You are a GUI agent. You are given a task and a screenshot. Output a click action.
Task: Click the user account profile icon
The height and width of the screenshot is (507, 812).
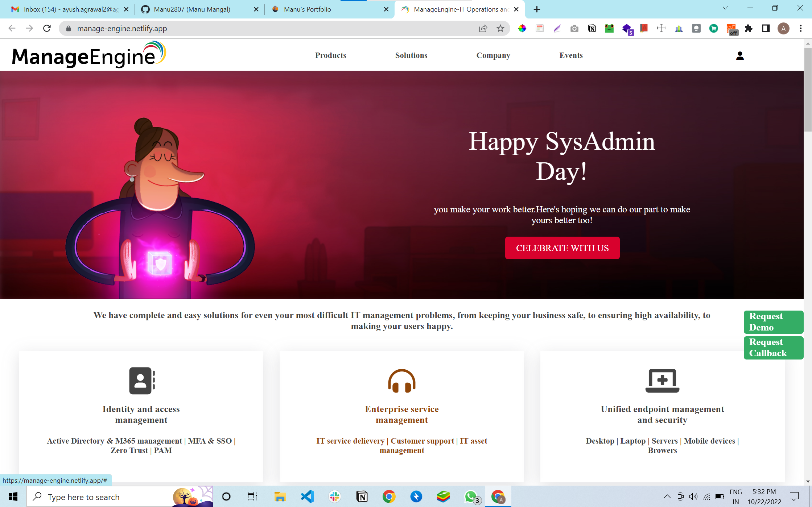pyautogui.click(x=740, y=56)
